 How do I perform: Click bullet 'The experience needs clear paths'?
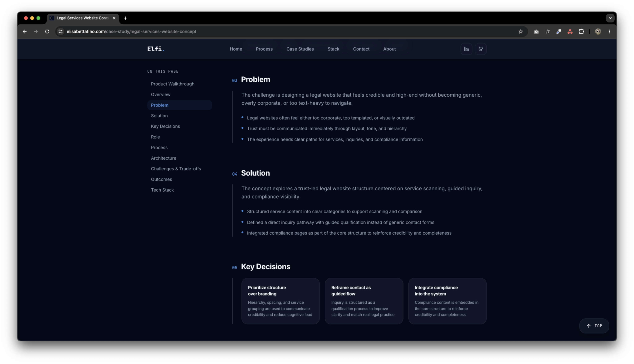335,139
